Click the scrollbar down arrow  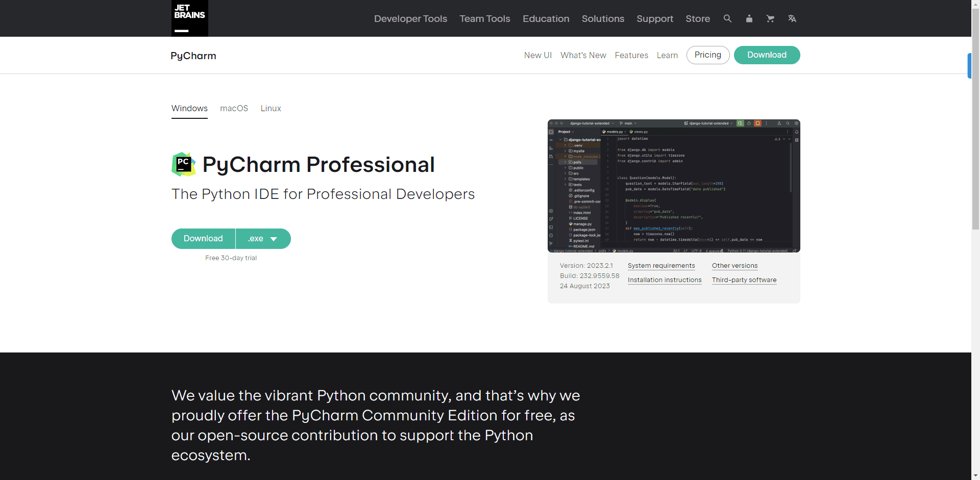975,475
